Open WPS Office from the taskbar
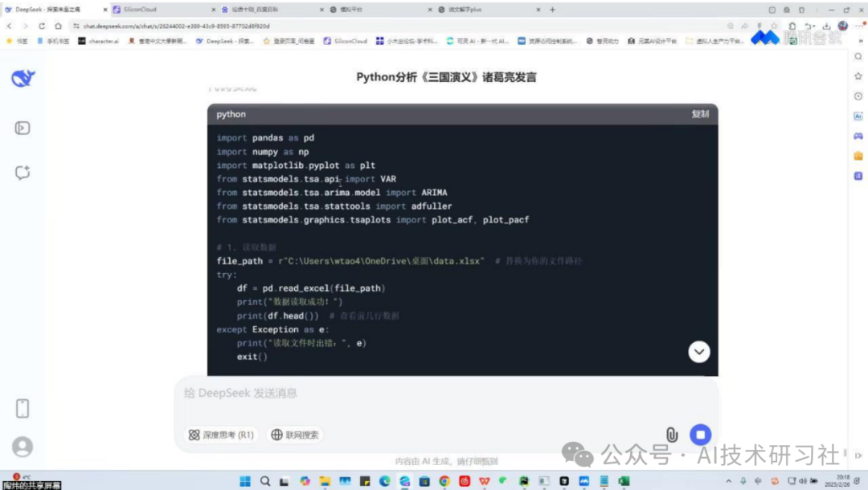868x490 pixels. click(485, 481)
